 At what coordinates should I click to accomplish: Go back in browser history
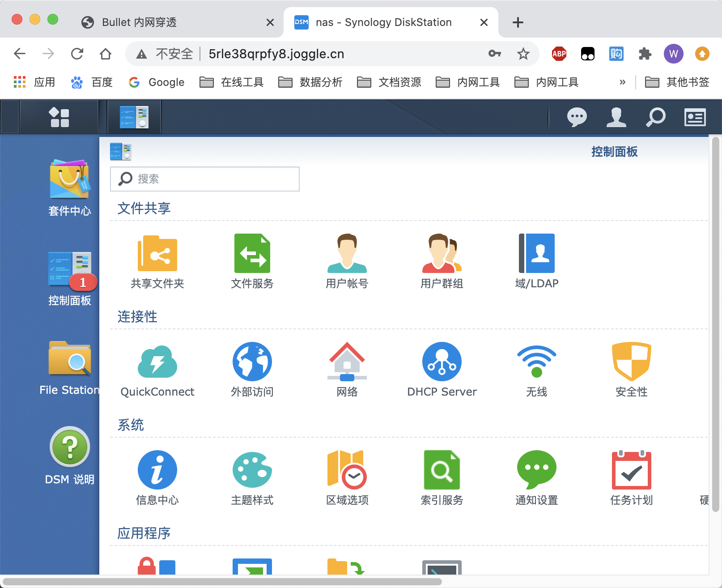(x=20, y=54)
